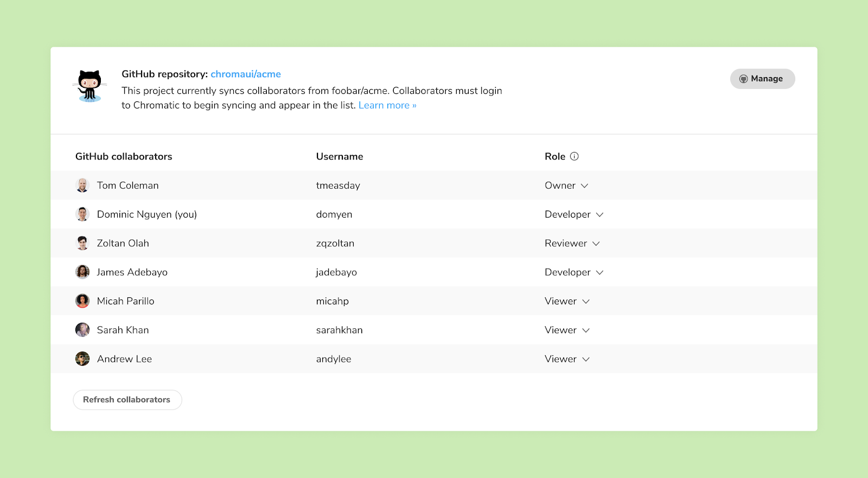Open Tom Coleman's Owner role dropdown
868x478 pixels.
point(566,186)
